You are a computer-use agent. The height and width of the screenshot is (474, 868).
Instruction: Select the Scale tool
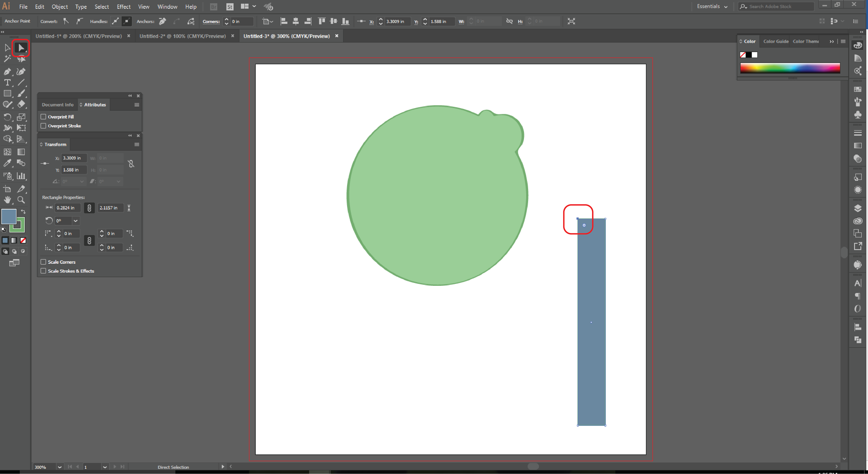[21, 117]
